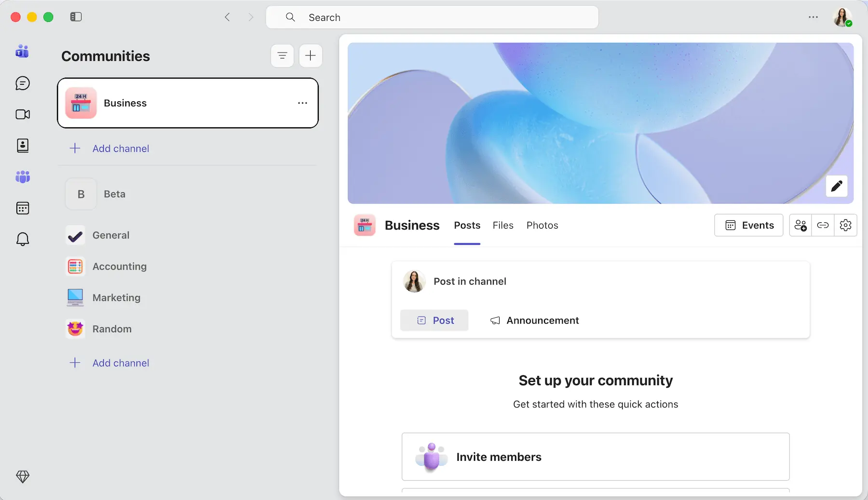Choose the Announcement option

click(x=534, y=320)
